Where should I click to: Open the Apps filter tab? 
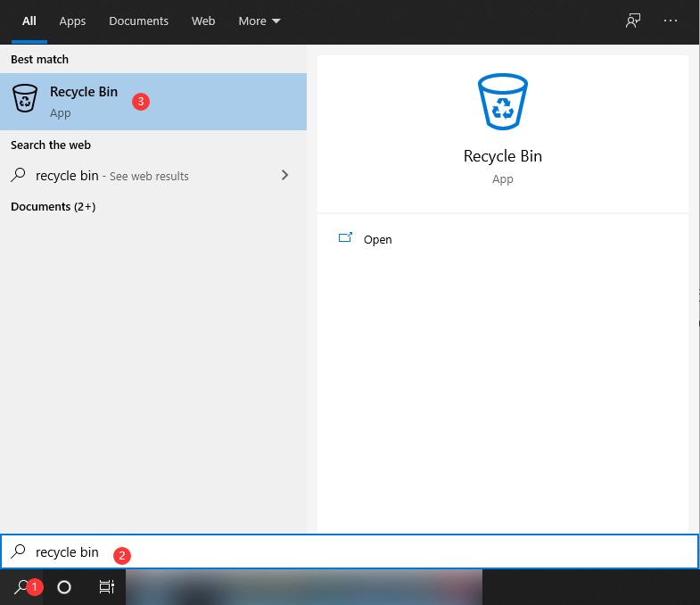[72, 21]
